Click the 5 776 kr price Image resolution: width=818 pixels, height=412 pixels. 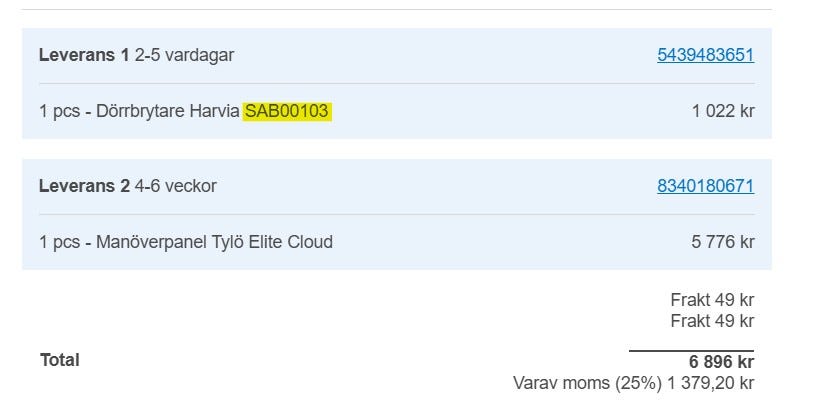(x=722, y=242)
